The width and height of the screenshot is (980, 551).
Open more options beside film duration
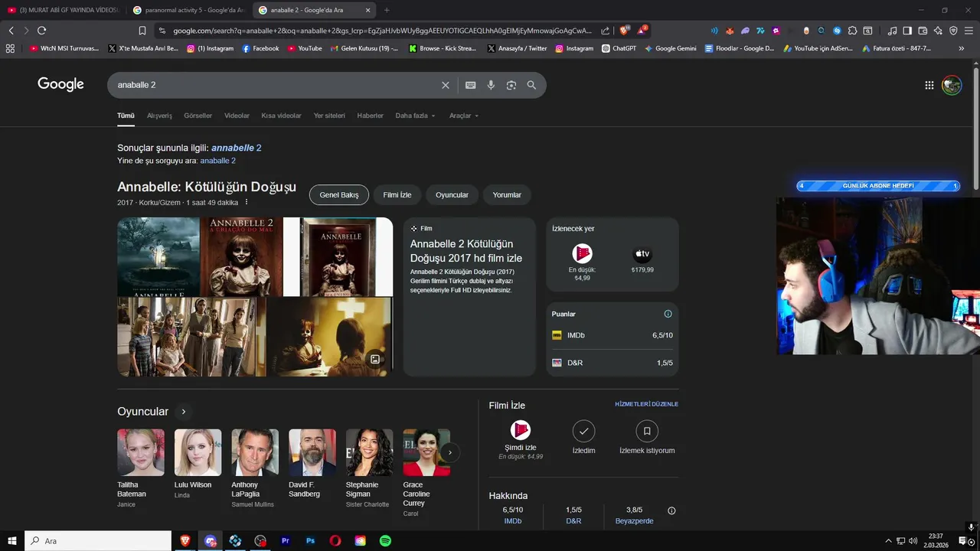pyautogui.click(x=246, y=202)
